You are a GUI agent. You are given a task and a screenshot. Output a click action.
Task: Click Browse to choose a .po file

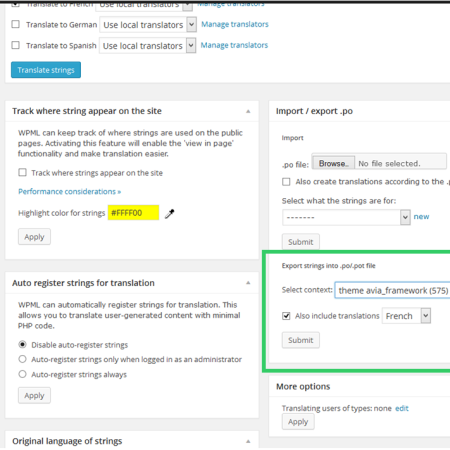click(333, 163)
